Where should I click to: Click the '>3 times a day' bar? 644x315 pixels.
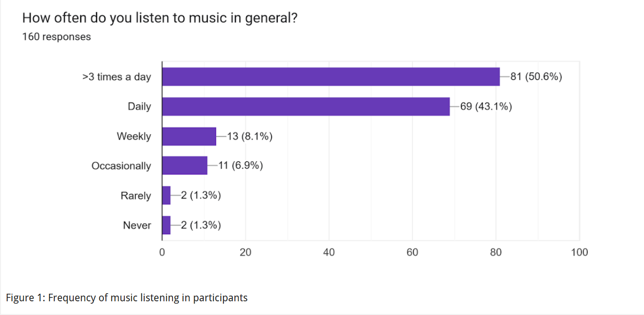click(331, 77)
